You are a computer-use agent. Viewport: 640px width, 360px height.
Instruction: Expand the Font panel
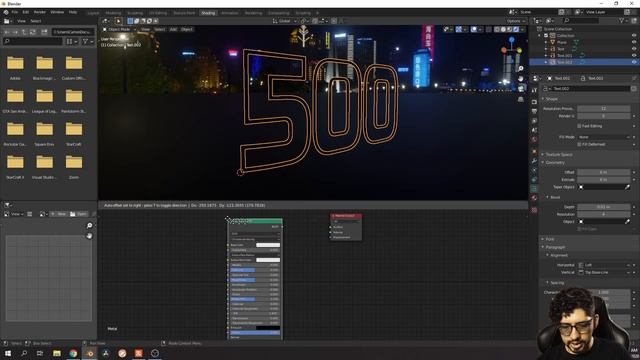click(x=549, y=239)
